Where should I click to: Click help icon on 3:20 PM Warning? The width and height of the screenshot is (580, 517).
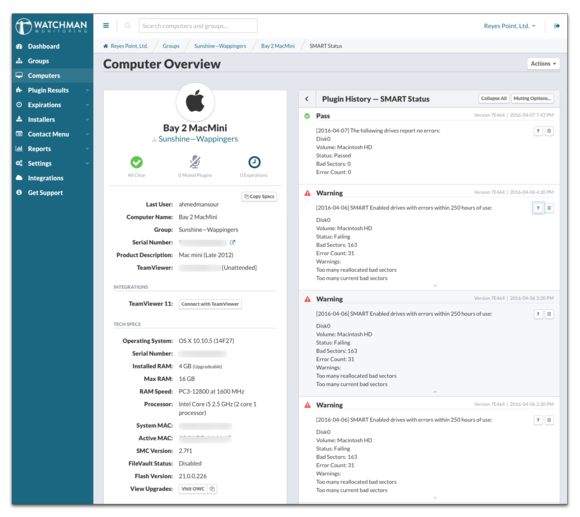(538, 314)
